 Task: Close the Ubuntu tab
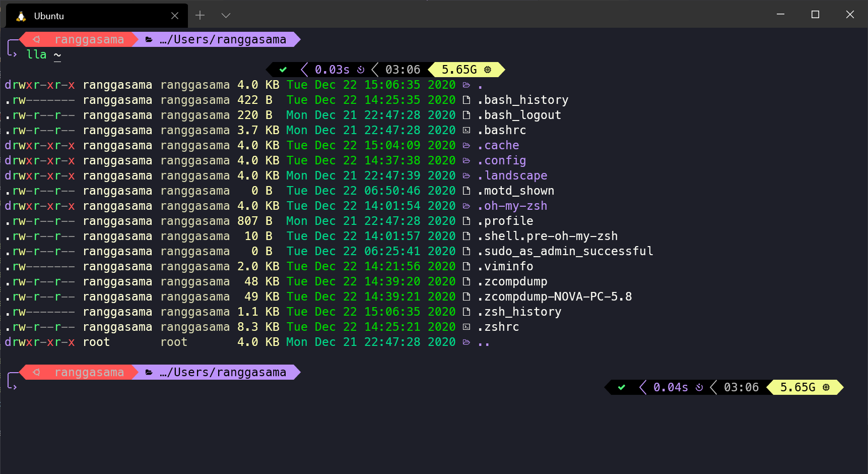tap(175, 15)
